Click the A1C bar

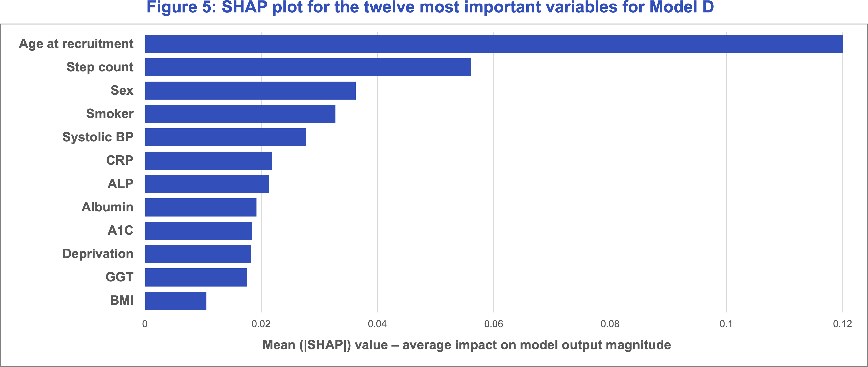click(198, 231)
